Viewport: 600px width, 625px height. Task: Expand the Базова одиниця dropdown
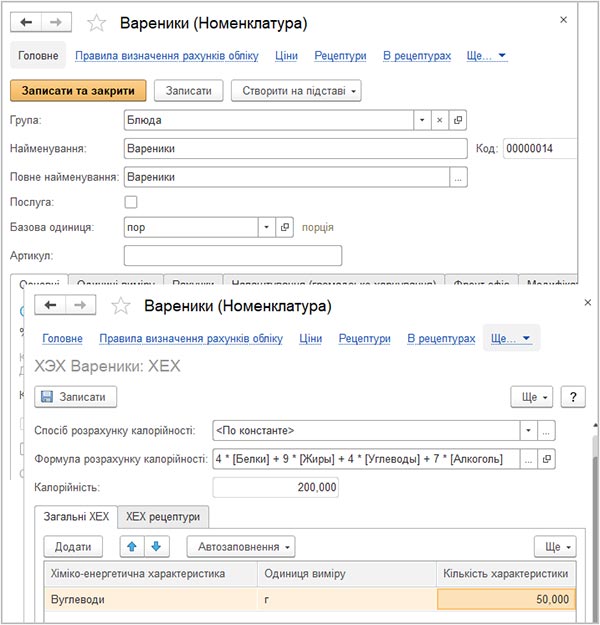click(x=266, y=227)
